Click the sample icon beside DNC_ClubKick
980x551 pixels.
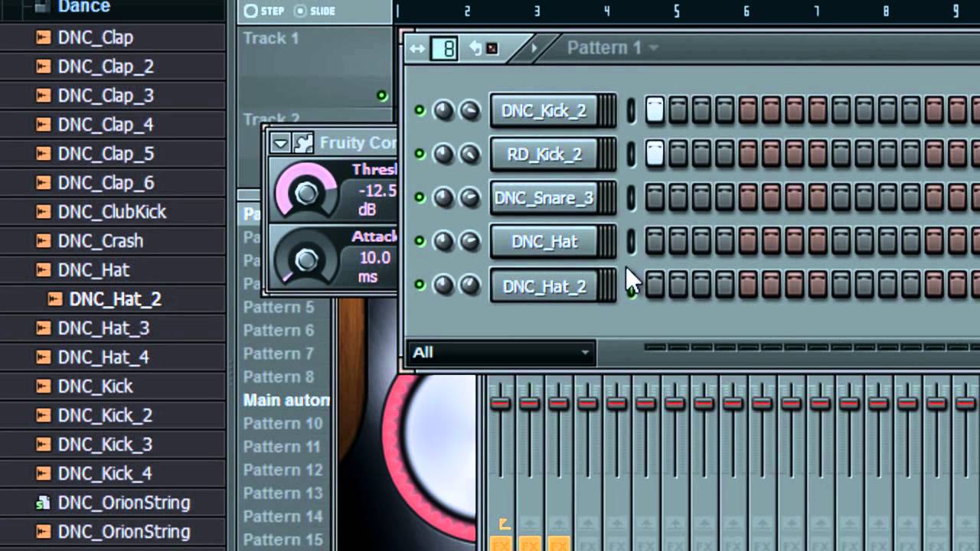[44, 212]
